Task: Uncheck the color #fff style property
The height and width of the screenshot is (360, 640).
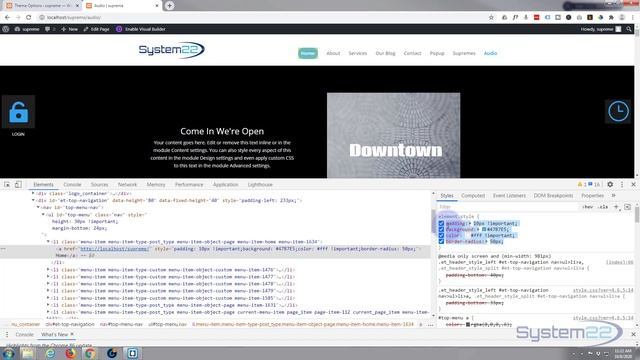Action: tap(441, 236)
